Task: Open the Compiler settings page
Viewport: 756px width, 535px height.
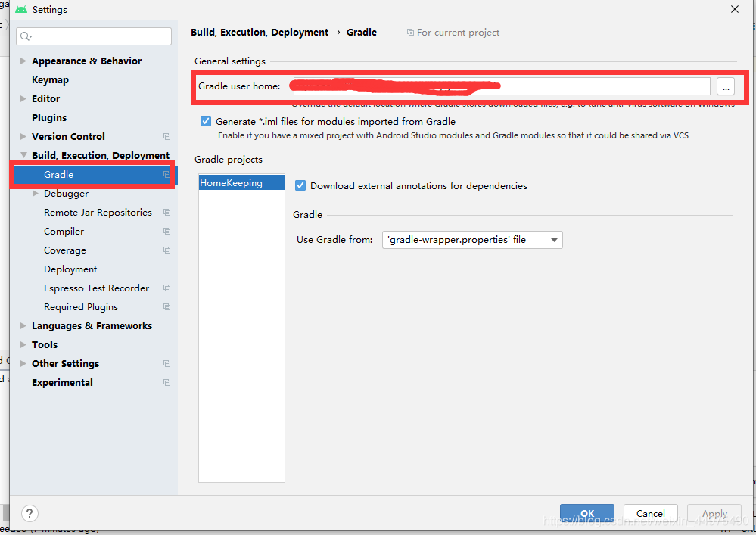Action: click(64, 232)
